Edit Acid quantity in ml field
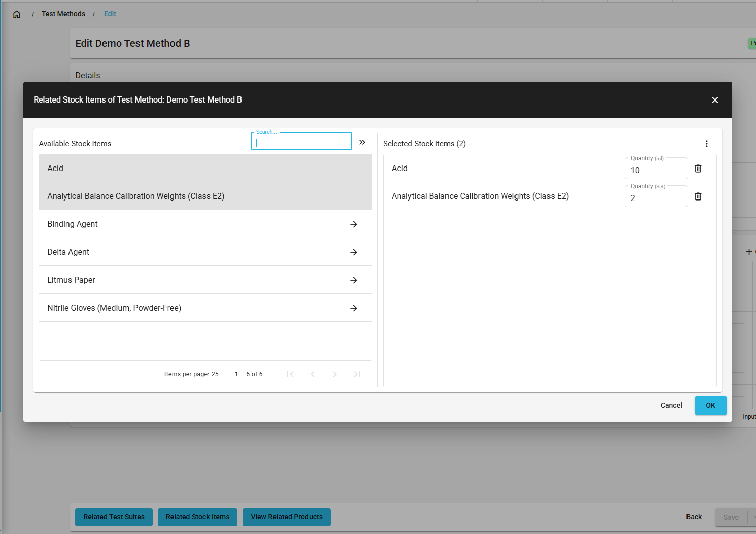This screenshot has height=534, width=756. click(x=656, y=170)
